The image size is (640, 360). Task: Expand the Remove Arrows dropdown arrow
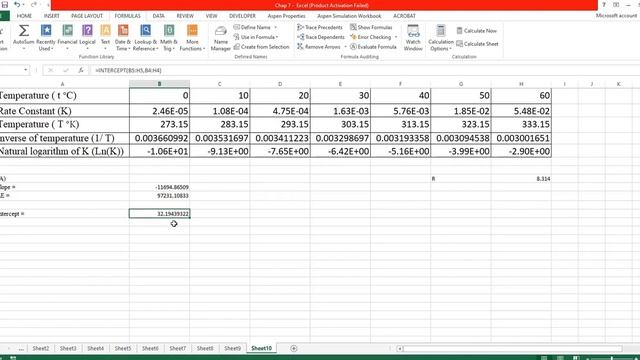click(345, 47)
